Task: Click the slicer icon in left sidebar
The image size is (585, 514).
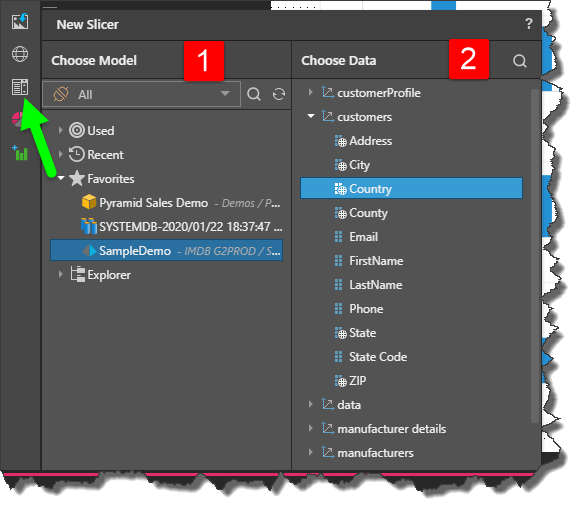Action: click(x=20, y=87)
